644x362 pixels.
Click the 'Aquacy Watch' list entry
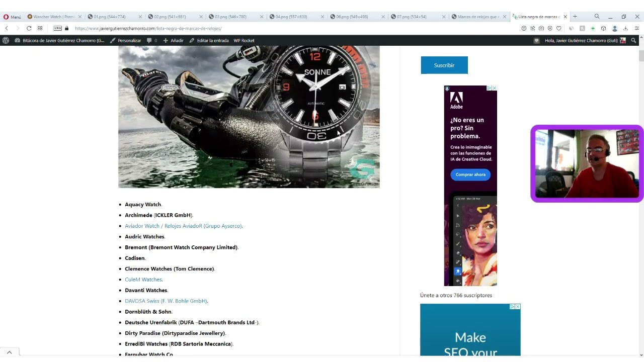tap(143, 205)
